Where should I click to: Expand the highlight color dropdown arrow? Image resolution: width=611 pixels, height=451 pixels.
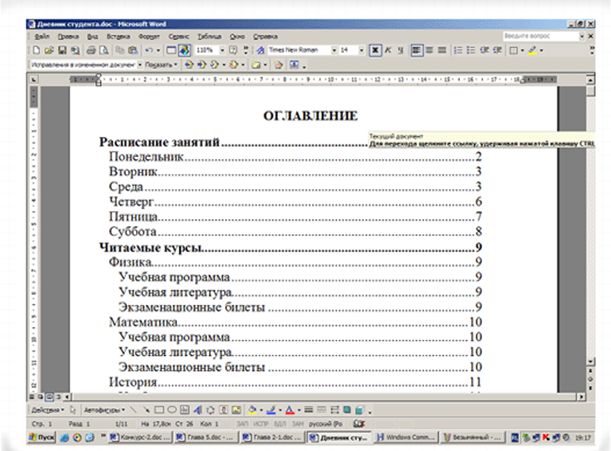point(542,50)
